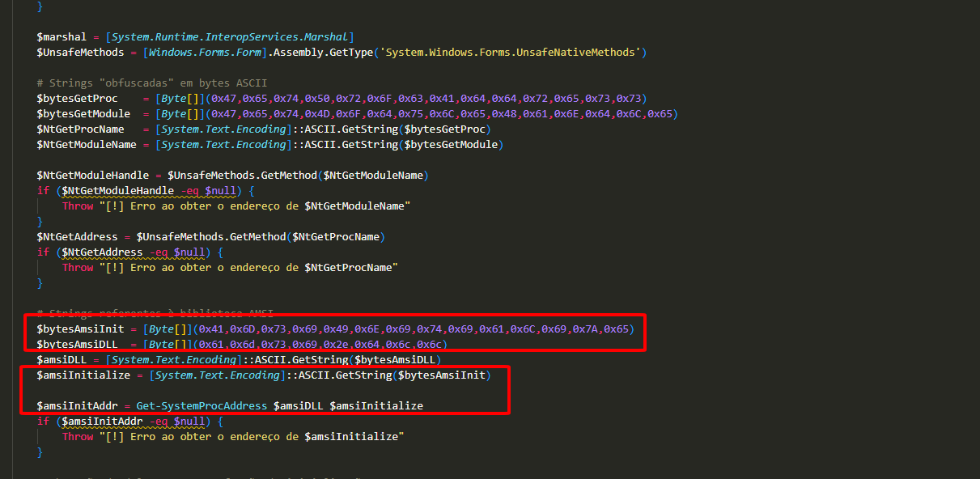Click the comment about Strings "obfuscadas"
This screenshot has width=980, height=479.
pos(152,83)
